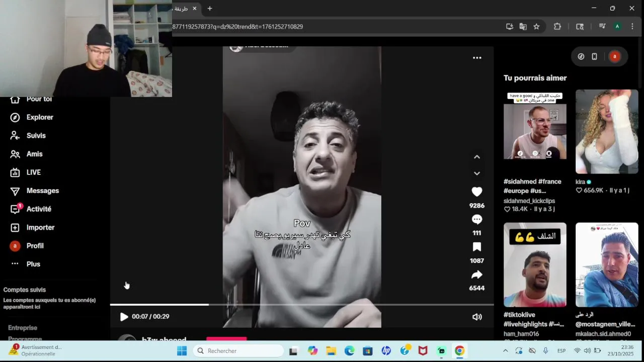
Task: Open Windows Start menu
Action: coord(182,351)
